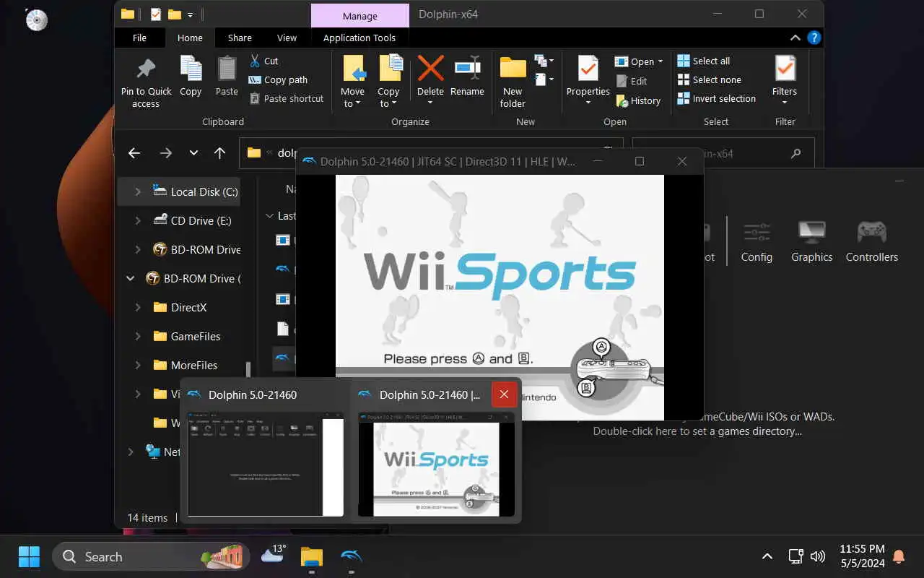Open the CD drive desktop icon
924x578 pixels.
click(x=36, y=20)
